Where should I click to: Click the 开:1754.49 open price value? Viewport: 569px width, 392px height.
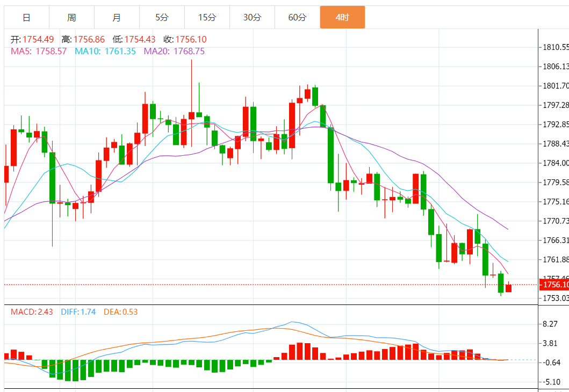coord(32,39)
